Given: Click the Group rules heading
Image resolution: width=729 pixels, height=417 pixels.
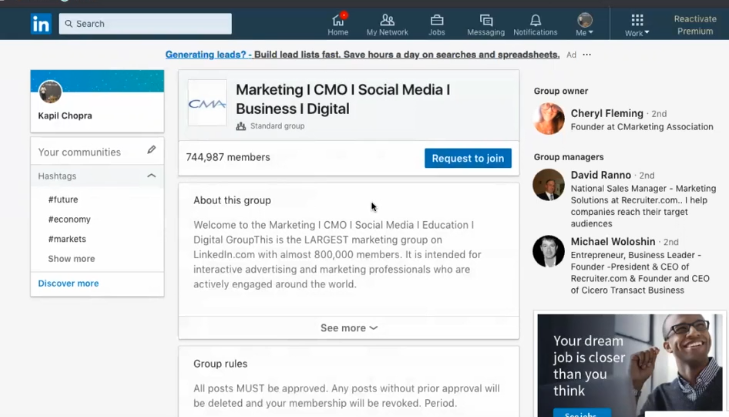Looking at the screenshot, I should [220, 364].
